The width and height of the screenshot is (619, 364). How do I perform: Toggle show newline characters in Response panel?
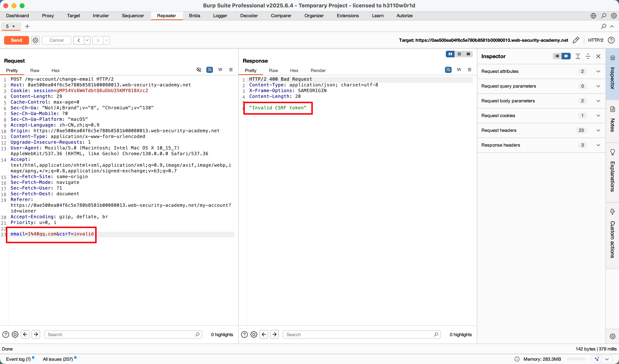tap(459, 70)
